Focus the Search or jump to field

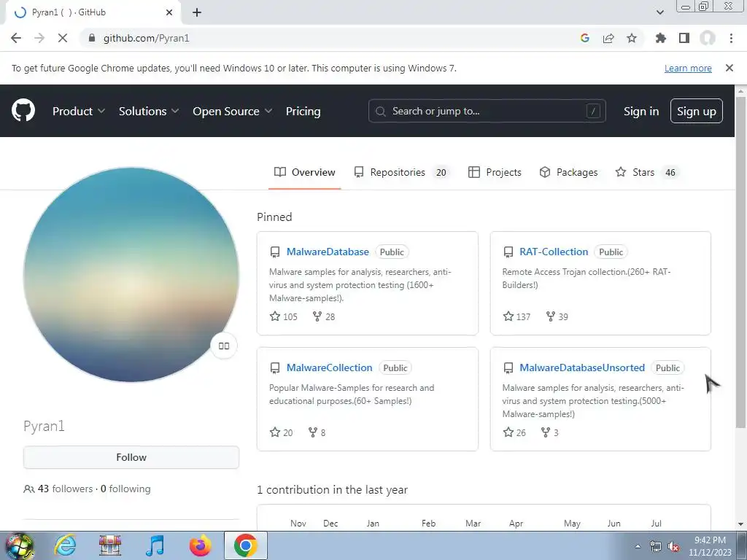click(487, 111)
